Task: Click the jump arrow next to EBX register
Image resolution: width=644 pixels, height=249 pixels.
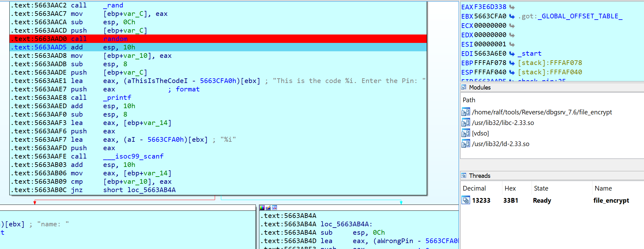Action: [512, 16]
